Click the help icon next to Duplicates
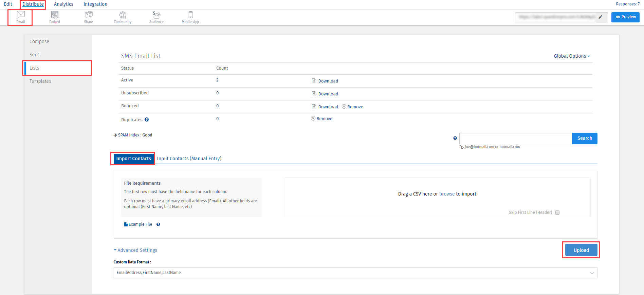Image resolution: width=644 pixels, height=295 pixels. tap(147, 119)
